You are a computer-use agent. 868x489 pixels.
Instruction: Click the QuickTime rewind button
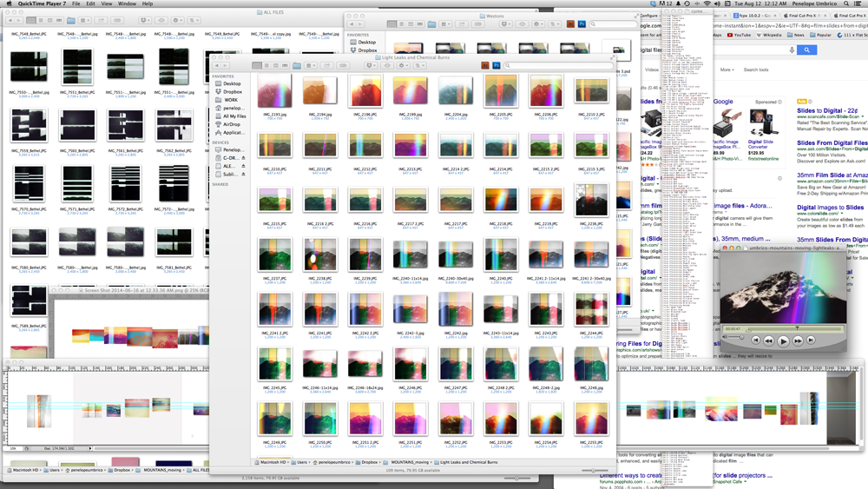tap(769, 341)
